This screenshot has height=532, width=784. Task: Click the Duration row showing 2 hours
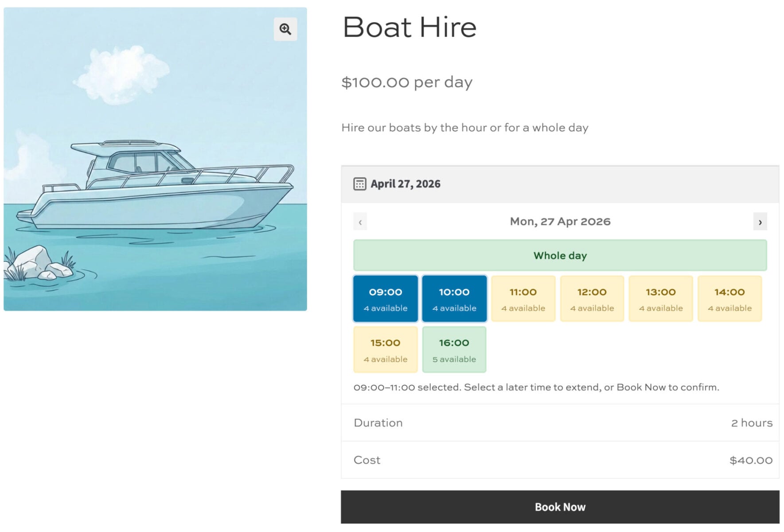(x=560, y=423)
